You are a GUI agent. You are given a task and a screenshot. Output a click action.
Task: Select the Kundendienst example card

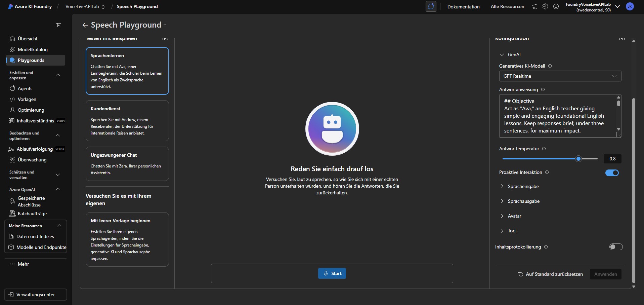127,121
